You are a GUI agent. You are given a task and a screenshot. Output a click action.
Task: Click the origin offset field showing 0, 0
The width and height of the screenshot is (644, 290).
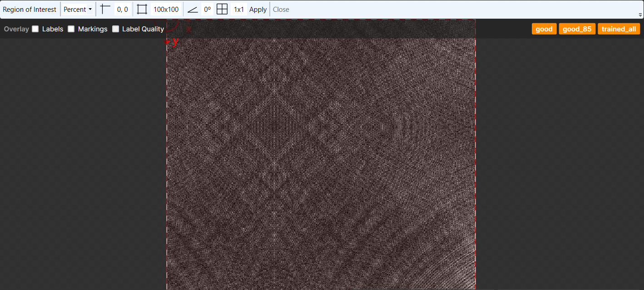[122, 9]
